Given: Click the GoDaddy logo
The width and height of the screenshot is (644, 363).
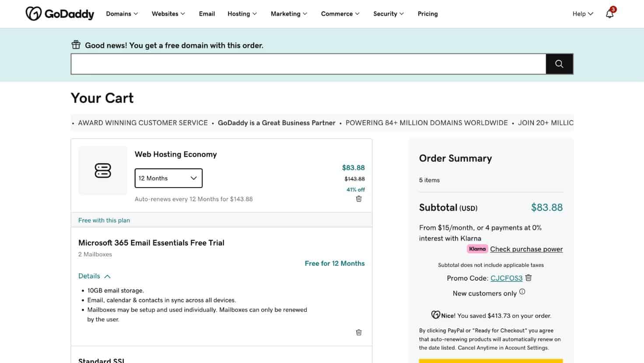Looking at the screenshot, I should coord(60,14).
